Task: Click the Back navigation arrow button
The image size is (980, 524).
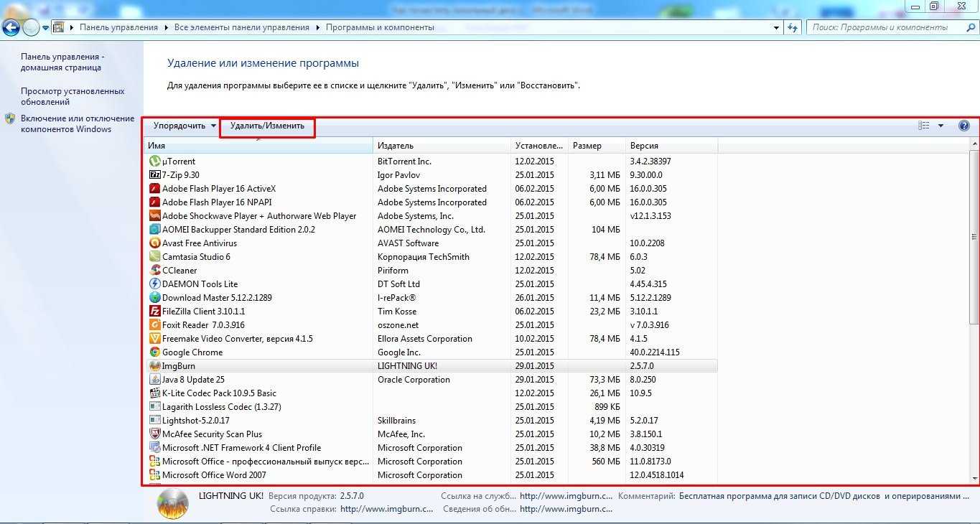Action: tap(11, 28)
